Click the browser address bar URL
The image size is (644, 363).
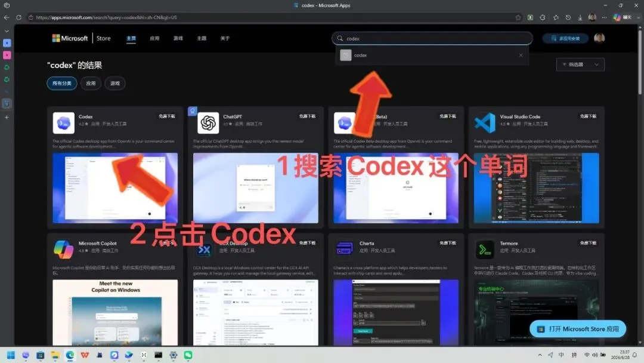tap(106, 17)
